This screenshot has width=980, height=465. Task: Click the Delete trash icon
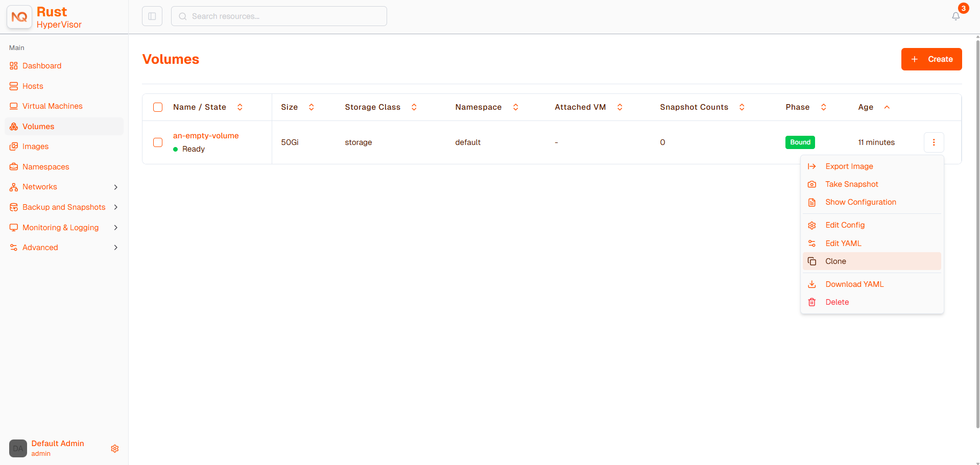tap(812, 302)
